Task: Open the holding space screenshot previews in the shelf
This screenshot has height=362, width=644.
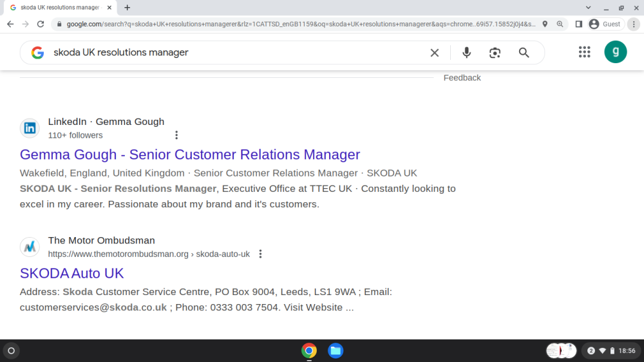Action: click(x=561, y=351)
